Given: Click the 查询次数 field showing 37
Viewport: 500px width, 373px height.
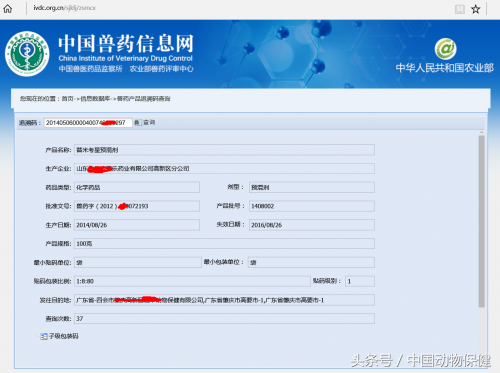Looking at the screenshot, I should click(x=224, y=319).
